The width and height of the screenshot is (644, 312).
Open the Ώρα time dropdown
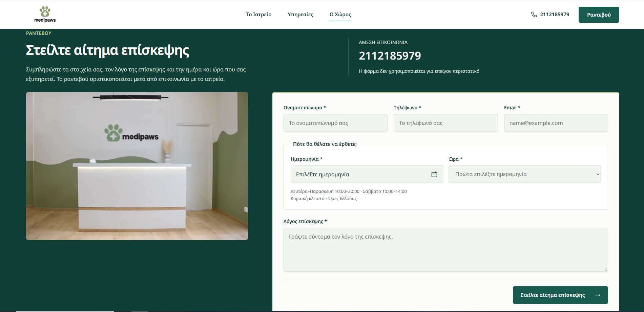click(524, 174)
